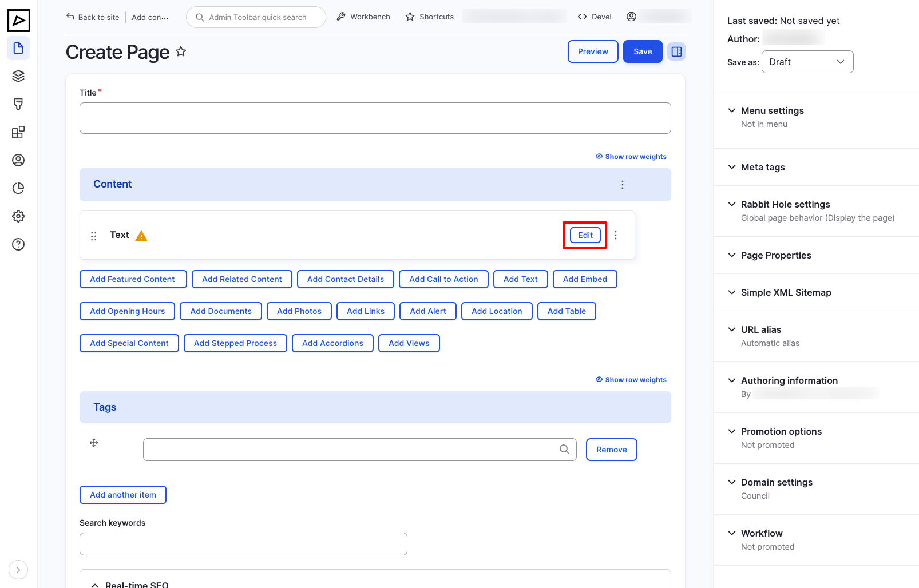The height and width of the screenshot is (588, 919).
Task: Star the Create Page shortcut icon
Action: (x=181, y=52)
